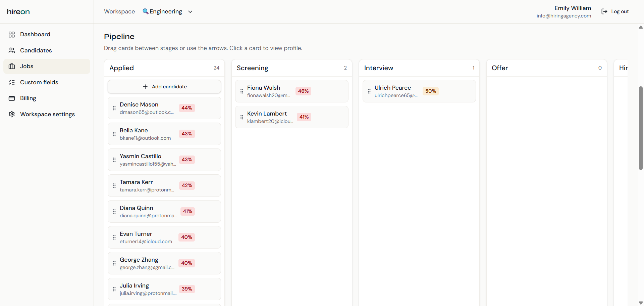644x306 pixels.
Task: Open Kevin Lambert's candidate card
Action: click(x=291, y=117)
